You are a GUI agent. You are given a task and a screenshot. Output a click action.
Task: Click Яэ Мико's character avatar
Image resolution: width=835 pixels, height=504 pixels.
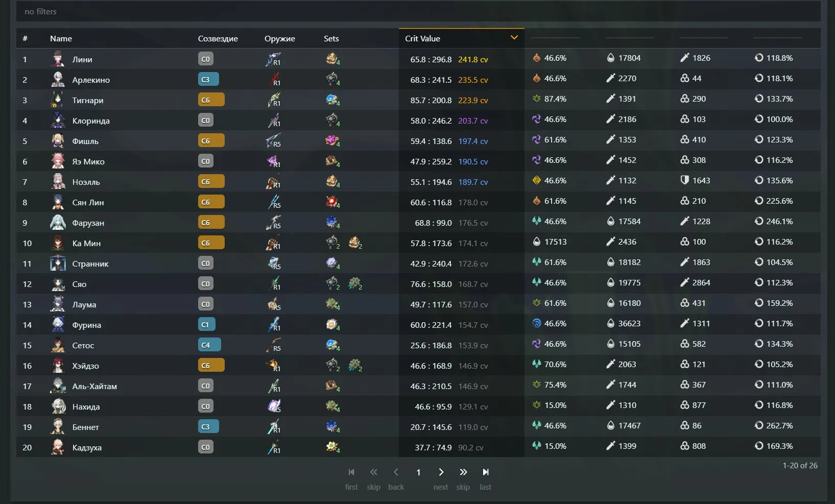coord(58,161)
